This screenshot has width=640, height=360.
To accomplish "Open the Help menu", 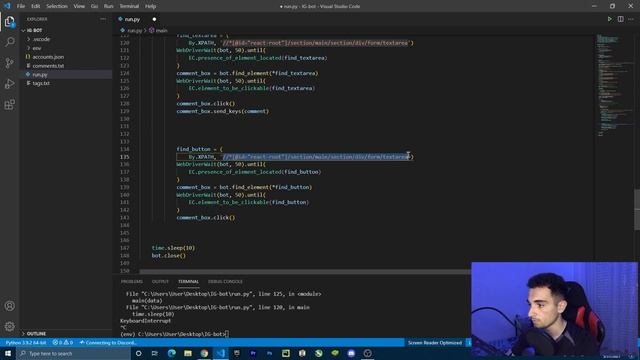I will point(151,6).
